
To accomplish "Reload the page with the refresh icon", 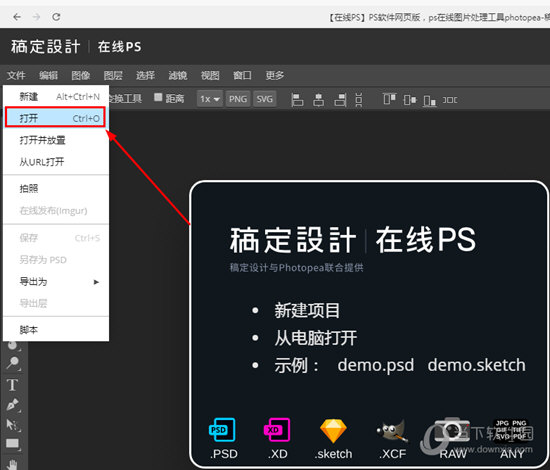I will point(56,17).
